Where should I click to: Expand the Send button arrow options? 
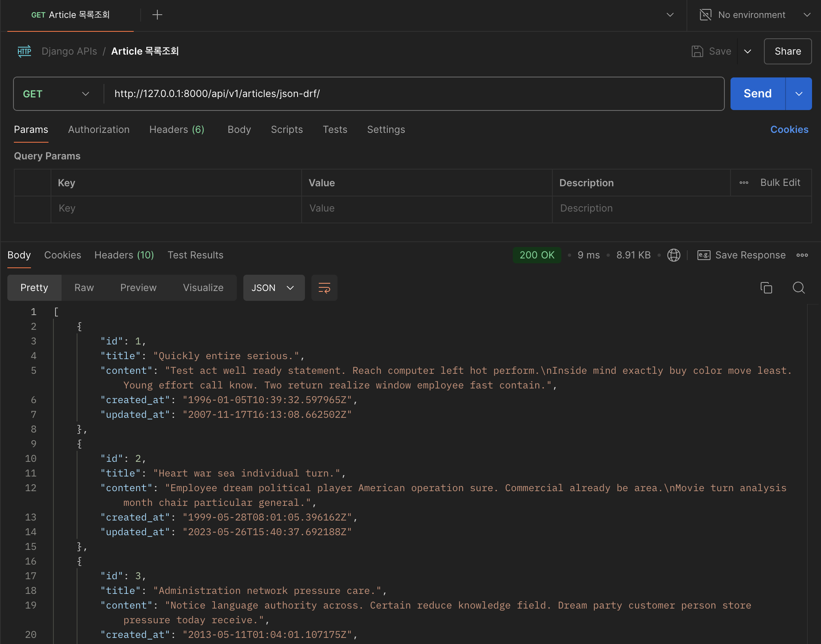tap(799, 94)
